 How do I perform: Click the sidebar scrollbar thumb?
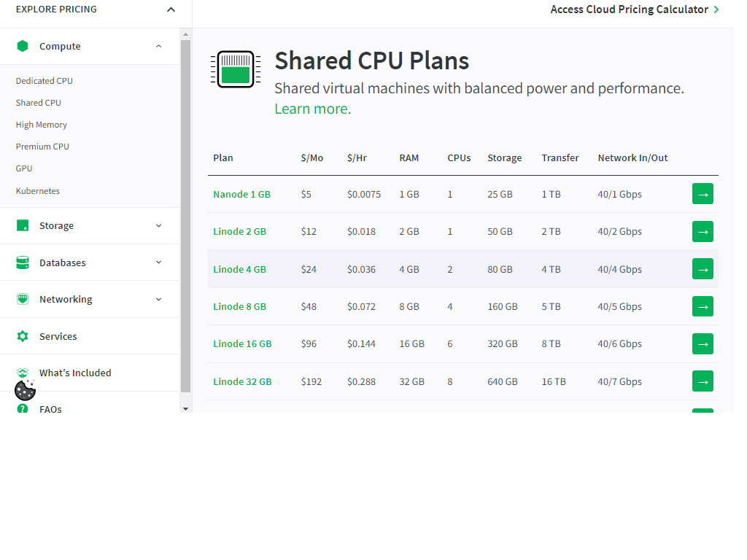186,217
